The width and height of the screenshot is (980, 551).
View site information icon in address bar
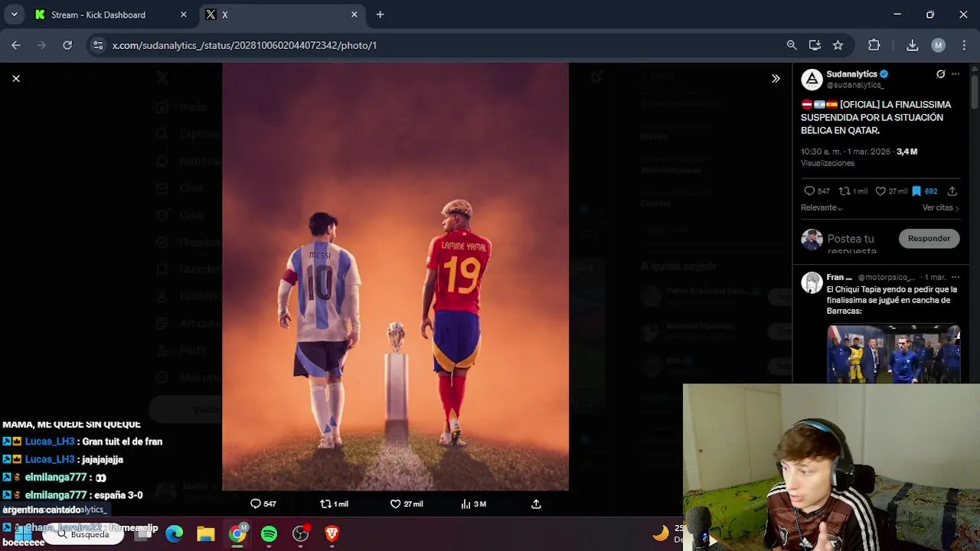pos(98,45)
